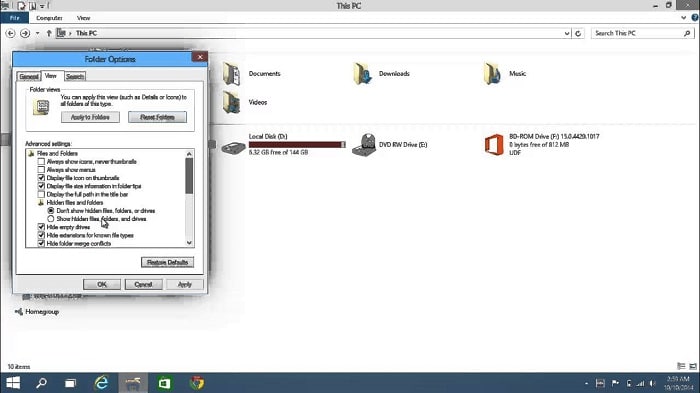Switch to General tab in Folder Options
Screen dimensions: 700x393
(x=29, y=76)
